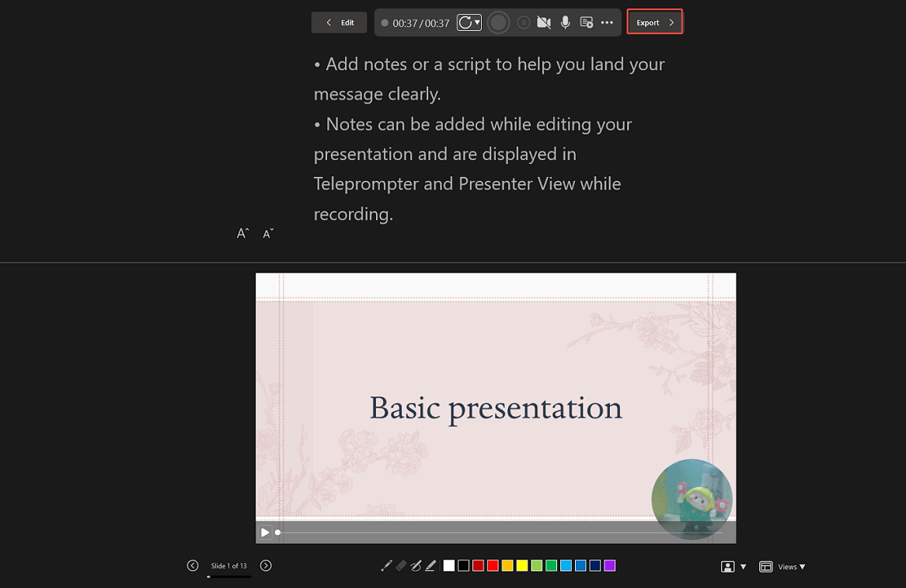Open more recording options with the ellipsis icon
This screenshot has height=588, width=906.
[x=607, y=23]
